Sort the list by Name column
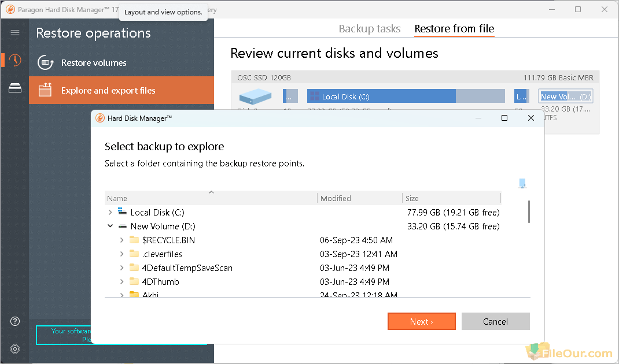 (x=211, y=198)
